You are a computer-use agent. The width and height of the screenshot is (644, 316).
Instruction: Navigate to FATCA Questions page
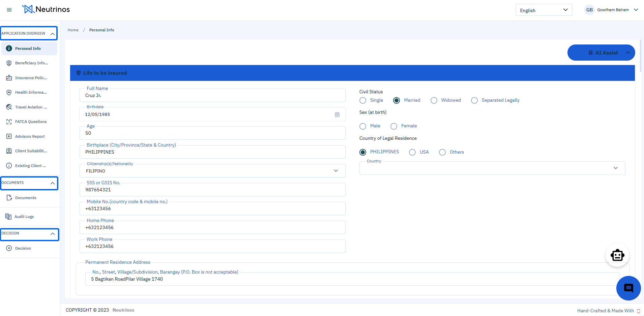[x=31, y=122]
